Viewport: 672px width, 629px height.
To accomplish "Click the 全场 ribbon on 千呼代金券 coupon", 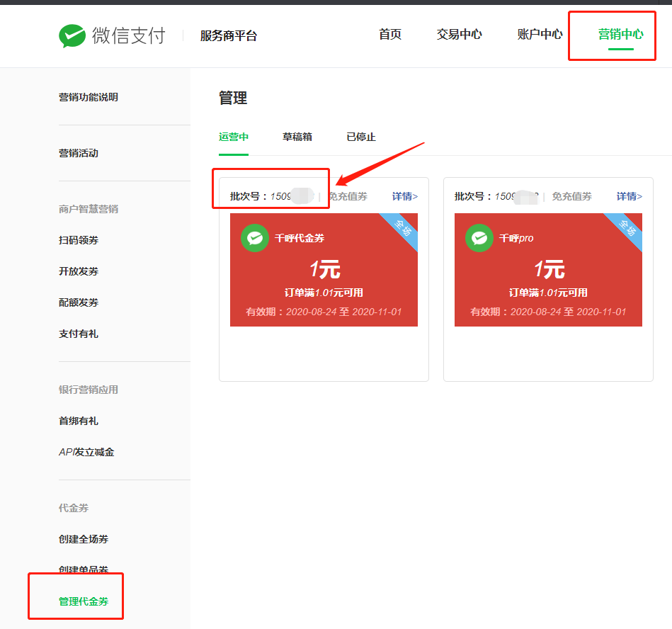I will tap(402, 228).
